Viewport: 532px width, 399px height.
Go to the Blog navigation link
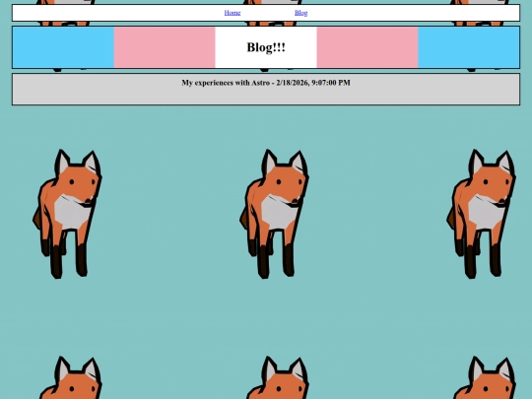[300, 13]
